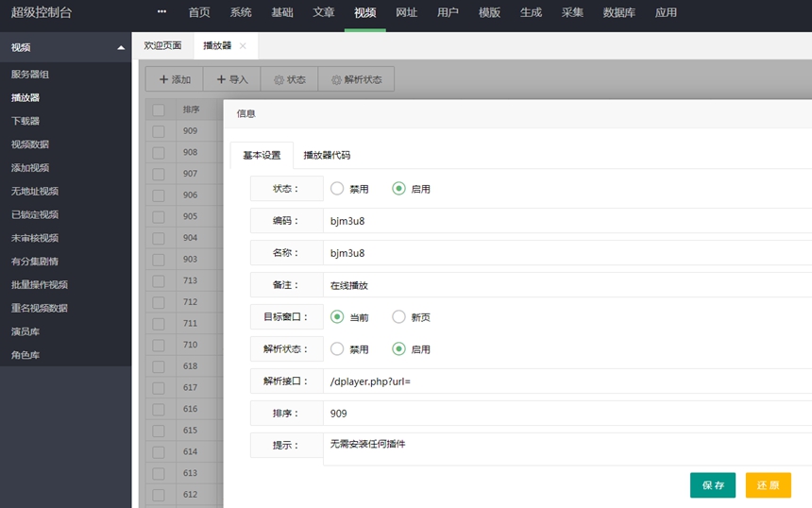Collapse the 视频 sidebar section arrow
The width and height of the screenshot is (812, 508).
(121, 47)
